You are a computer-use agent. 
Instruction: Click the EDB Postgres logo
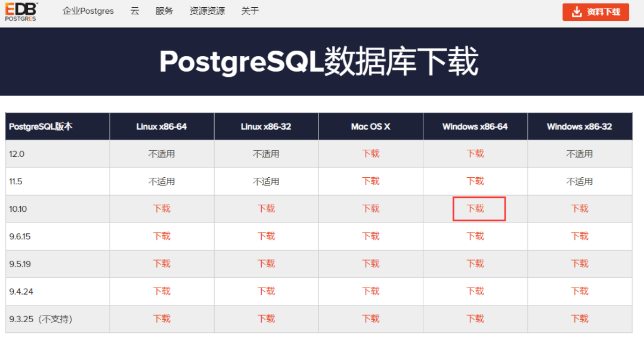[21, 11]
